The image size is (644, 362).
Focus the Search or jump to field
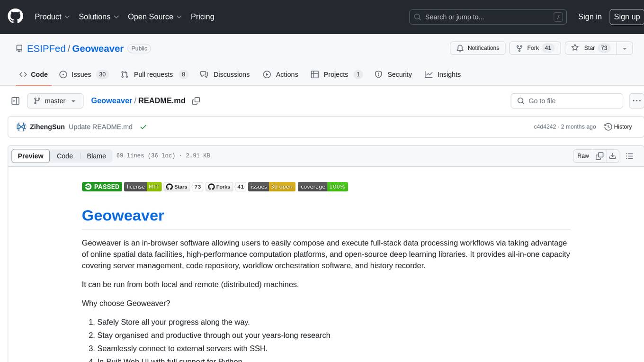pos(488,17)
